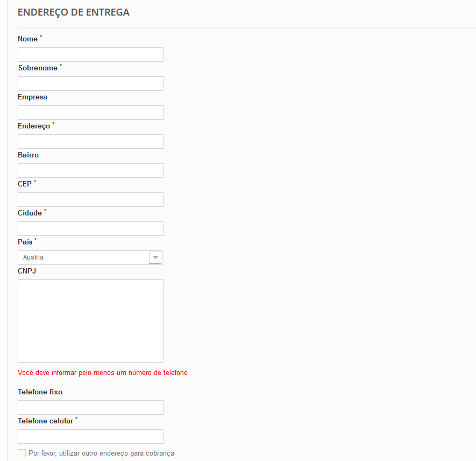Image resolution: width=476 pixels, height=461 pixels.
Task: Click the Telefone celular field
Action: (x=90, y=436)
